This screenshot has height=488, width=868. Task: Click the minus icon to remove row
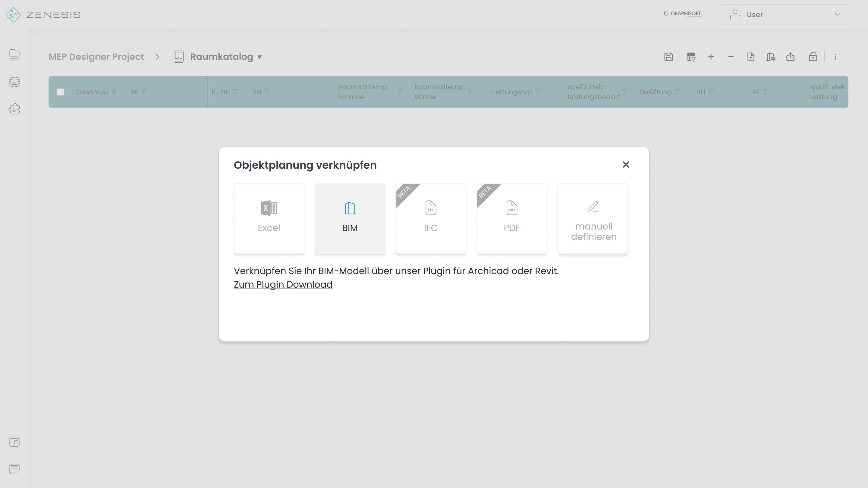coord(731,57)
